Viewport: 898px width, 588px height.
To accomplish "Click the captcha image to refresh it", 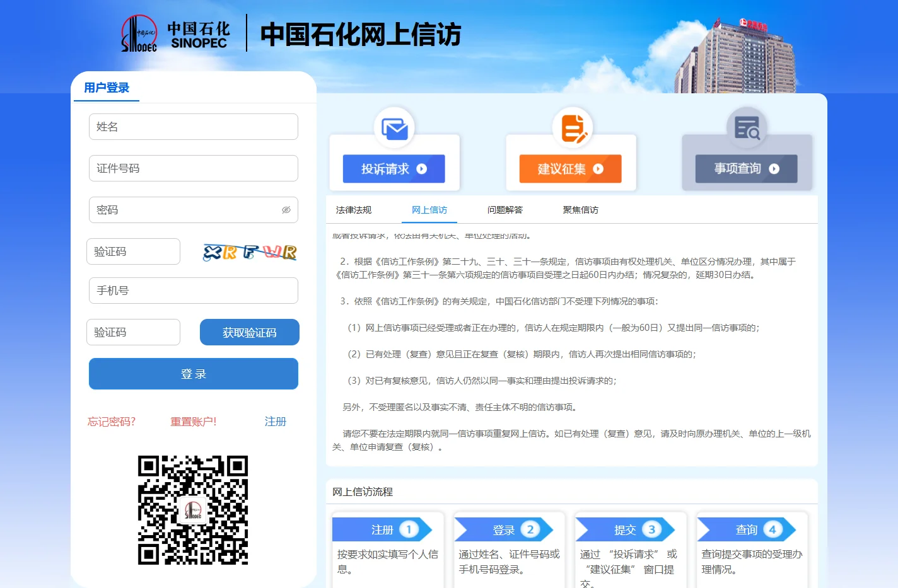I will (250, 251).
